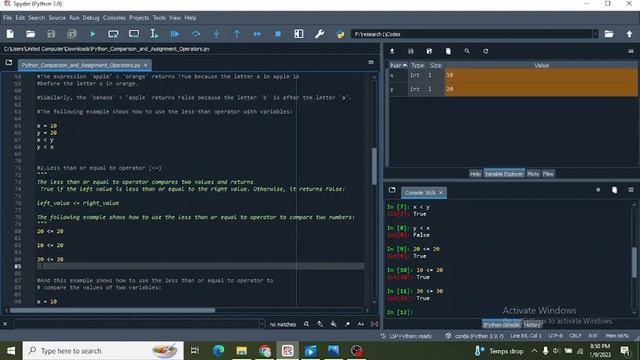The height and width of the screenshot is (360, 640).
Task: Open Preferences with the wrench icon
Action: point(320,34)
